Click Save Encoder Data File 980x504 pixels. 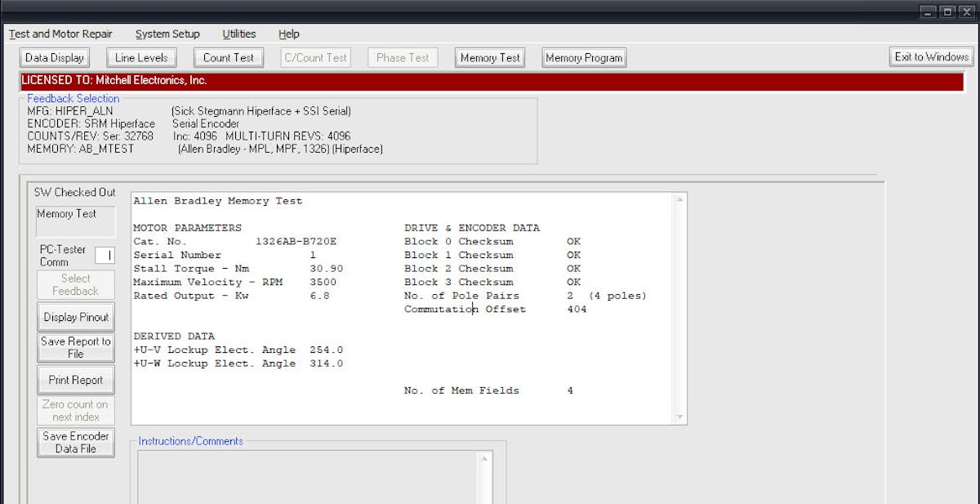76,442
